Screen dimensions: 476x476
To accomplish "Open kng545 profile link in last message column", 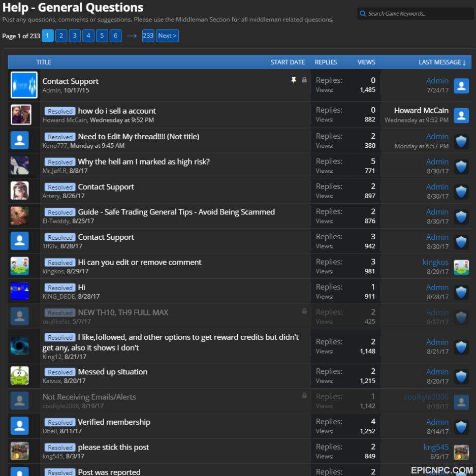I will [436, 447].
